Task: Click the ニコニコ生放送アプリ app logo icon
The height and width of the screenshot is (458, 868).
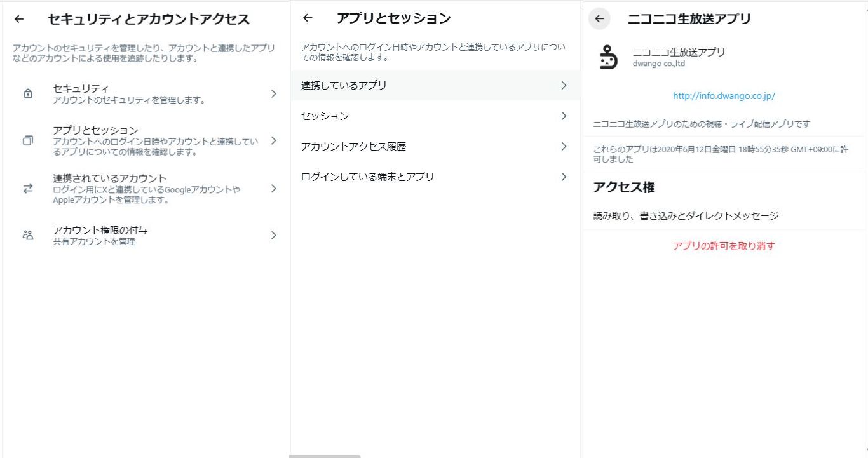Action: coord(608,57)
